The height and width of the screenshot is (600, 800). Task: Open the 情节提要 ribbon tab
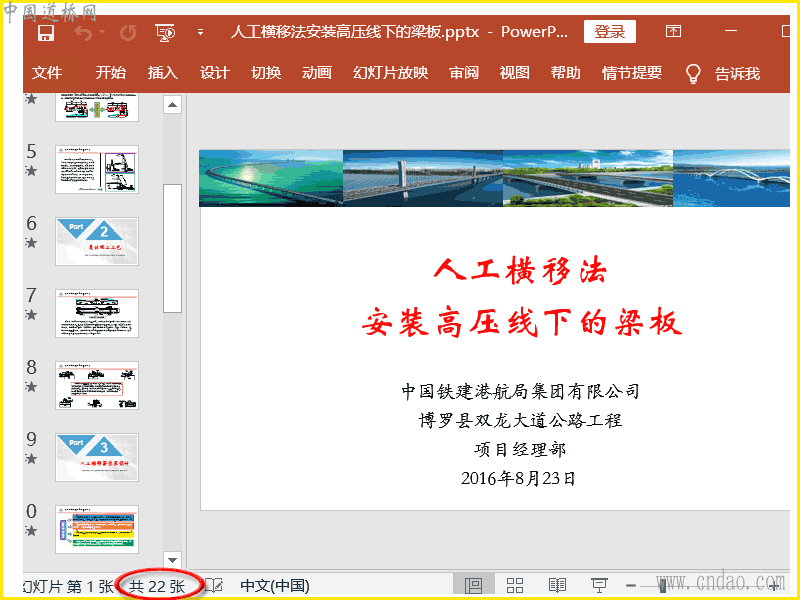632,72
